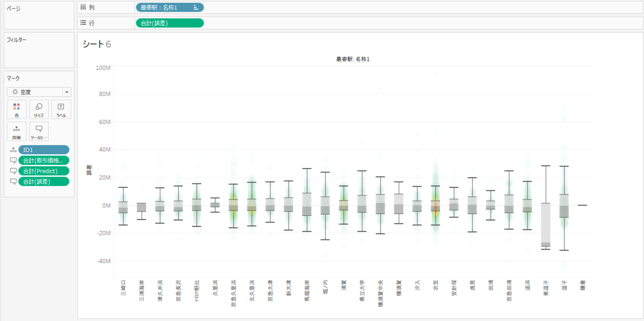Viewport: 644px width, 321px height.
Task: Select the ID1 pill in marks card
Action: (43, 150)
